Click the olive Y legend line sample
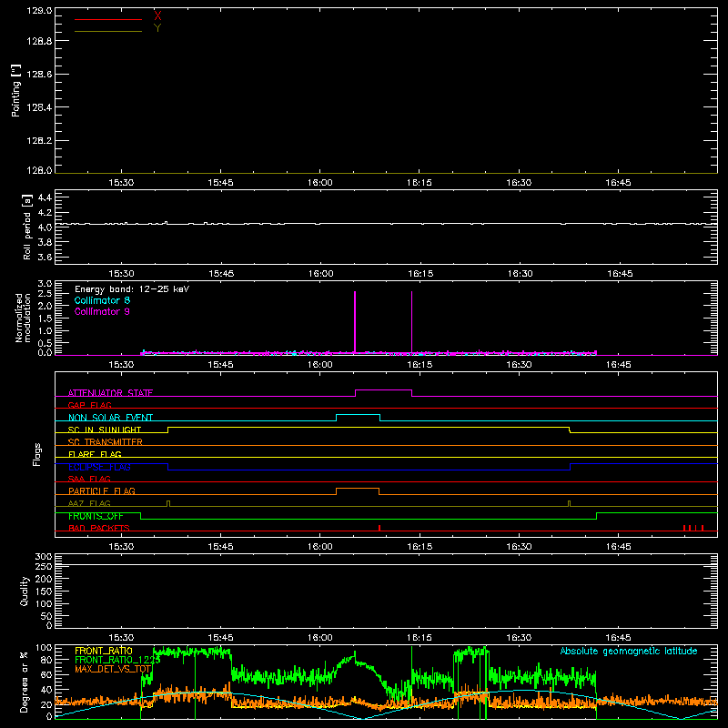Screen dimensions: 728x728 click(108, 31)
